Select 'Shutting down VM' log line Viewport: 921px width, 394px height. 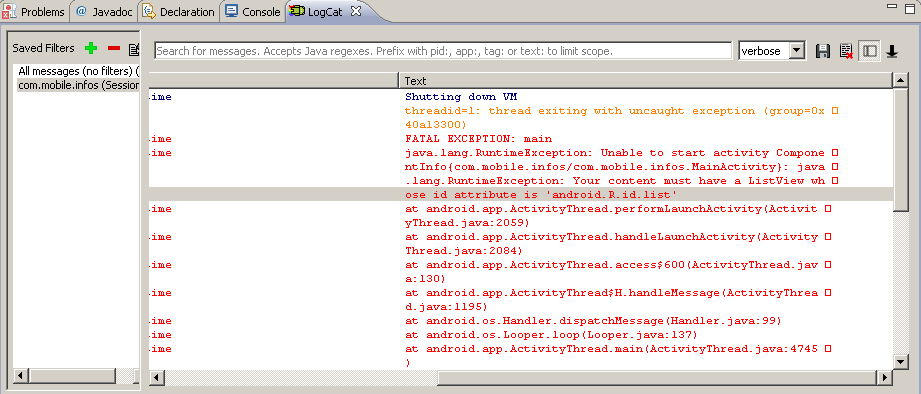point(461,97)
